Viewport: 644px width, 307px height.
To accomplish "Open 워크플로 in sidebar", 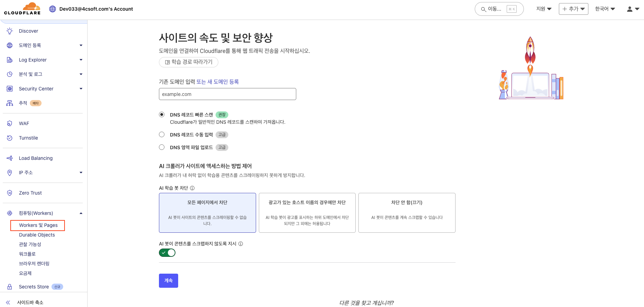I will (27, 254).
